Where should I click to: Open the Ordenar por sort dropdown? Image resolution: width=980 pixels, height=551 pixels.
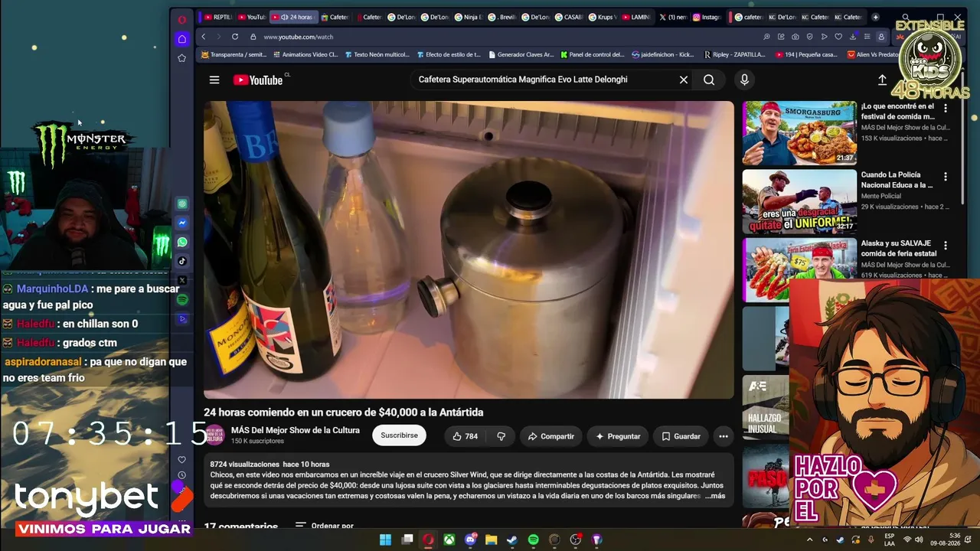[x=325, y=527]
